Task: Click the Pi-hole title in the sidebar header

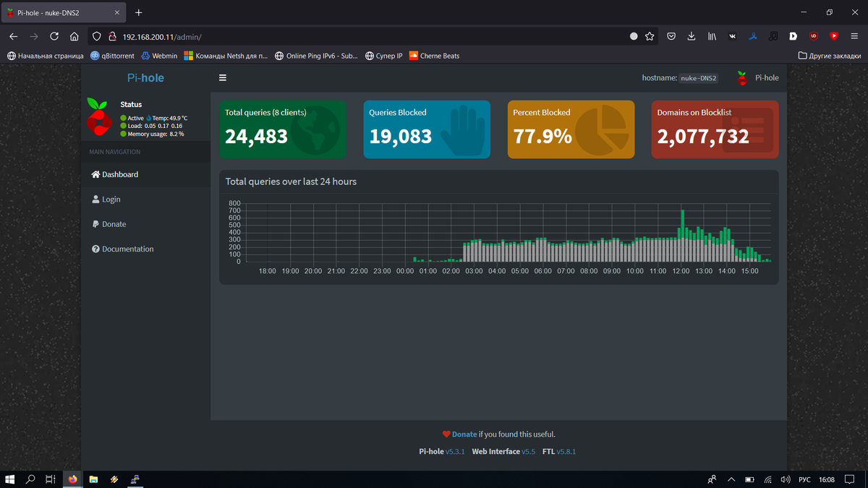Action: pyautogui.click(x=145, y=77)
